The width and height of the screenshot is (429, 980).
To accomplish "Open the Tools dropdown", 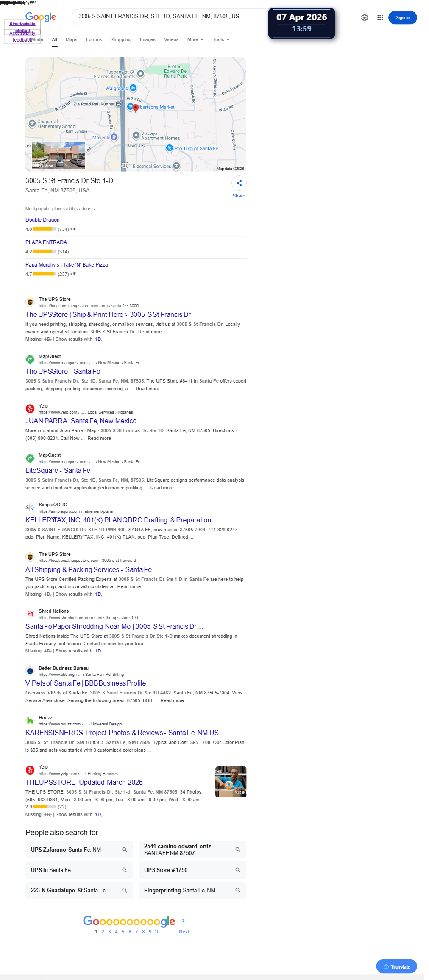I will (221, 39).
